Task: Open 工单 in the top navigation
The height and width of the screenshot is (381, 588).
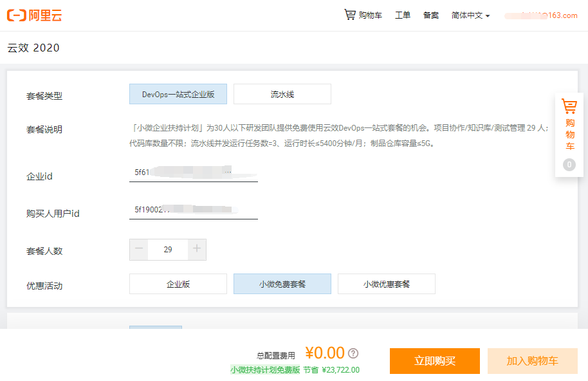Action: [x=403, y=15]
